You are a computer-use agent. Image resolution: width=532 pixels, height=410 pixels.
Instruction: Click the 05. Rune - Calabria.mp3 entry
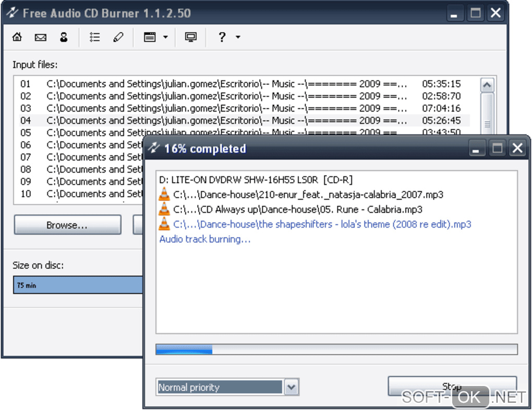(297, 209)
